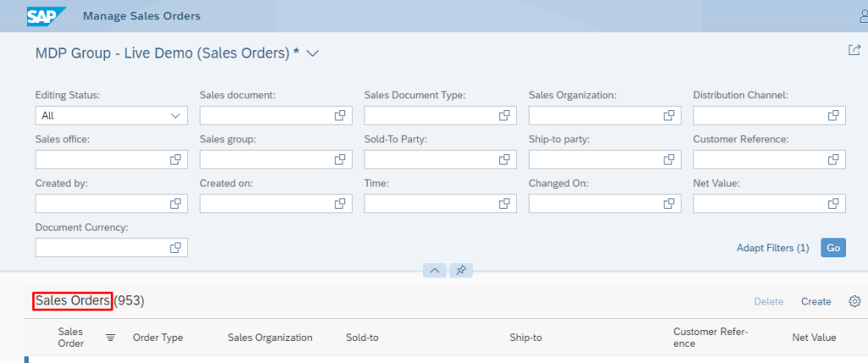This screenshot has width=868, height=363.
Task: Click Create to add sales order
Action: point(815,301)
